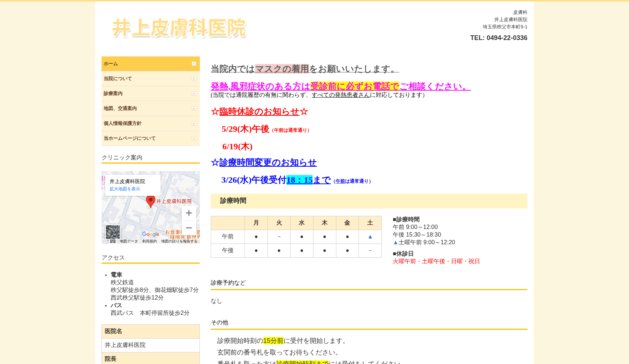Open the keyboard shortcuts icon on the map
Screen dimensions: 629x364
[113, 241]
